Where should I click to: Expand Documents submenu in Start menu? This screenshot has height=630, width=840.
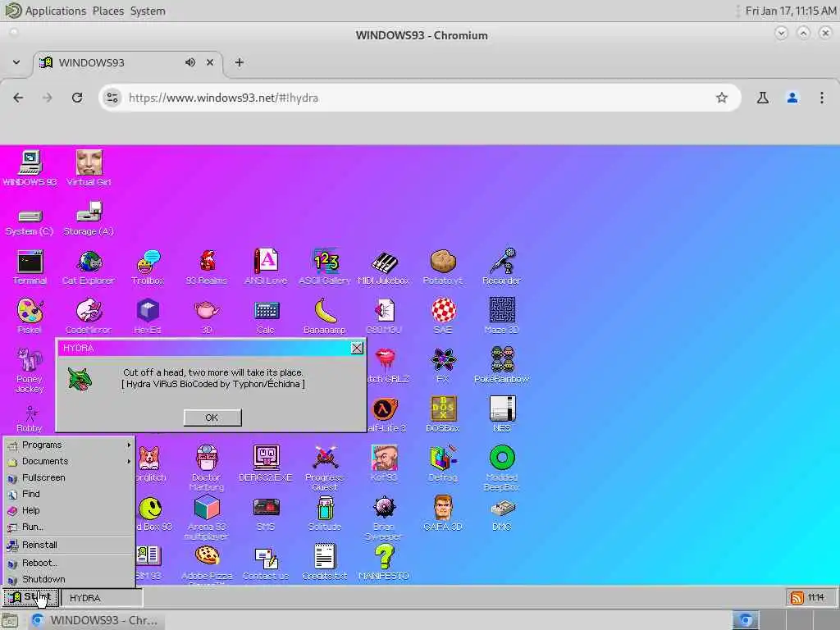(x=69, y=461)
